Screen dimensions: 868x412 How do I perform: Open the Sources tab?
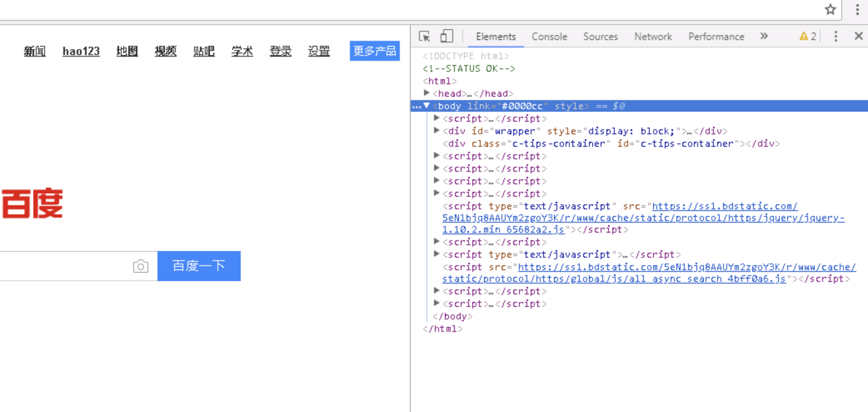pos(601,37)
